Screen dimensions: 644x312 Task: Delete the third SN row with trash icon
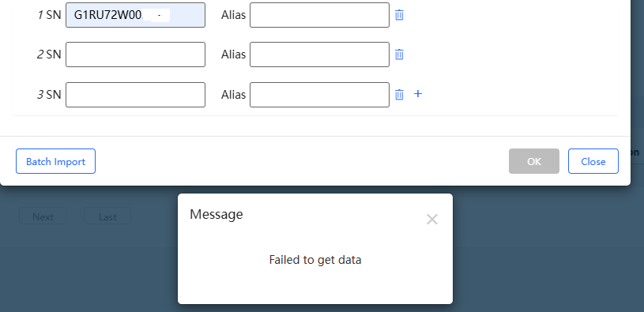pyautogui.click(x=399, y=95)
